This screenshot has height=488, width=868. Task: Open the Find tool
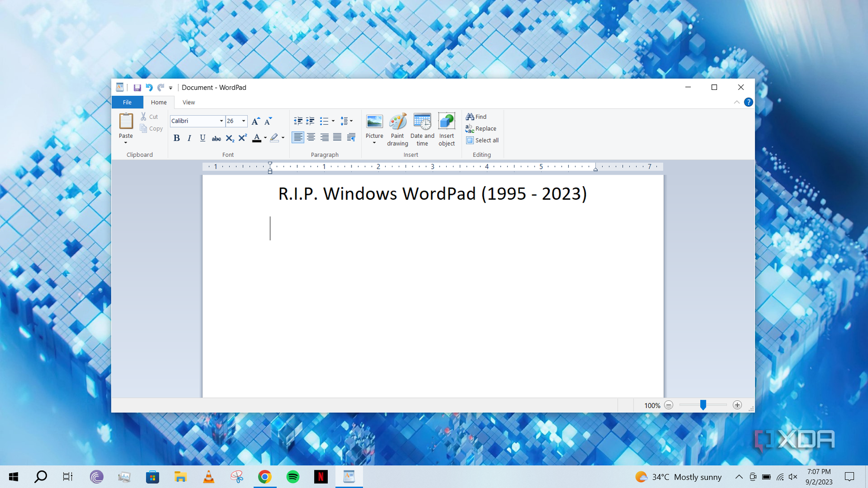(477, 116)
